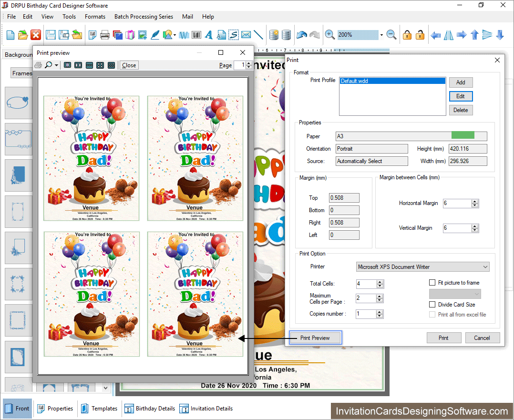The width and height of the screenshot is (514, 420).
Task: Click the closed padlock lock icon
Action: pyautogui.click(x=407, y=34)
